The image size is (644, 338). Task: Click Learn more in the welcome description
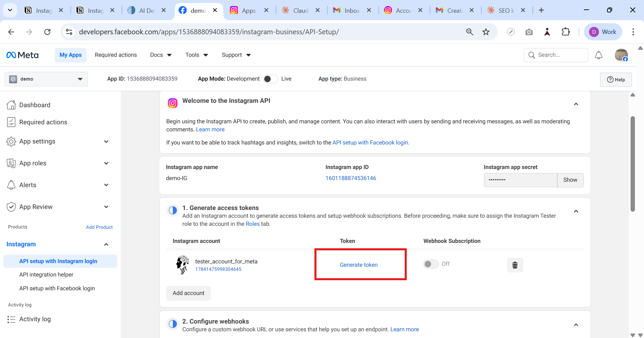coord(210,130)
